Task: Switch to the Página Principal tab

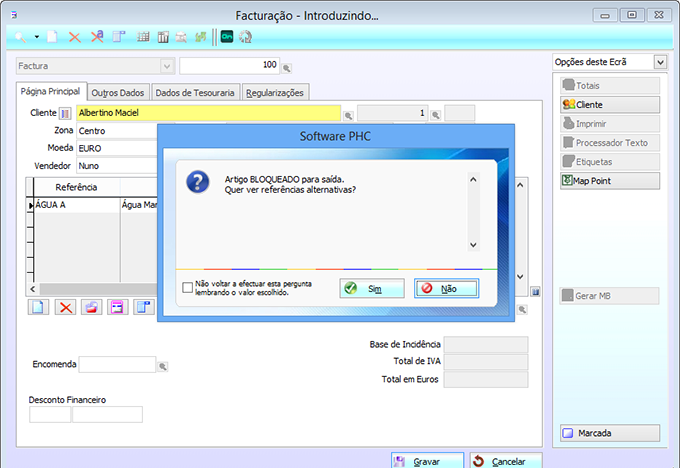Action: (x=51, y=92)
